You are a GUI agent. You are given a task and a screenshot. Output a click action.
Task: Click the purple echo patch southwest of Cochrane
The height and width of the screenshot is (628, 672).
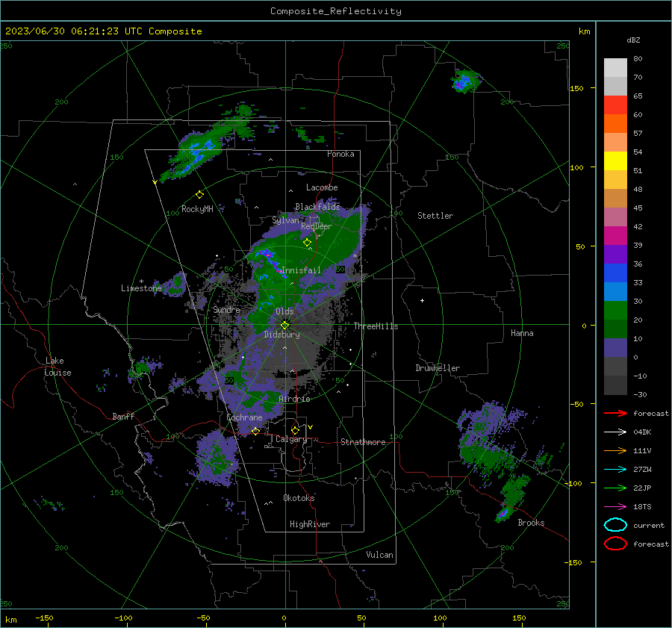pos(217,458)
